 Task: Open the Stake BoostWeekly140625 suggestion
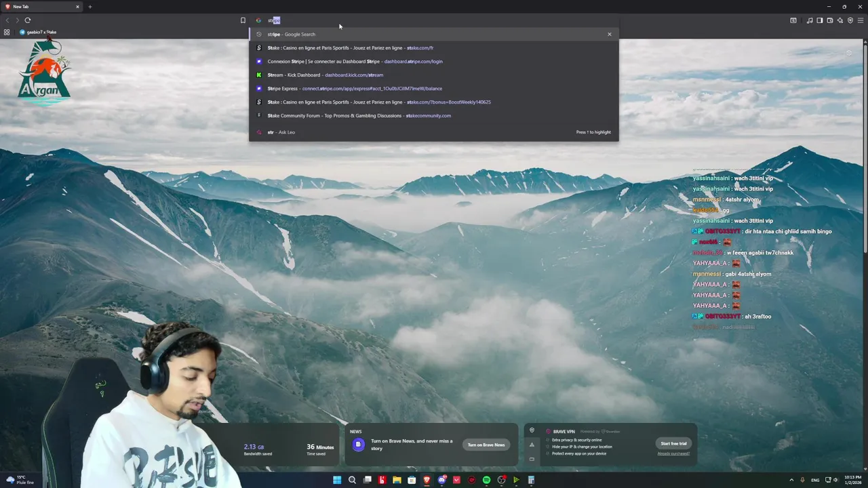pos(434,102)
